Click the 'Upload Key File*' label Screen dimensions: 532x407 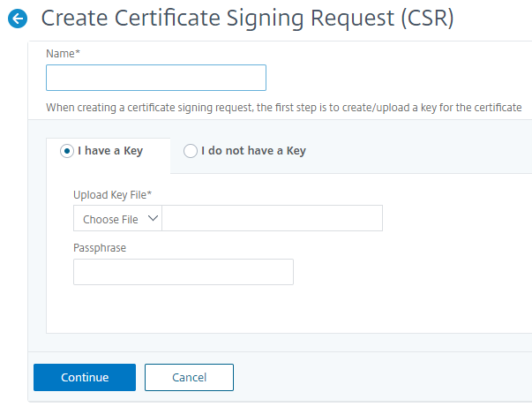pos(110,194)
